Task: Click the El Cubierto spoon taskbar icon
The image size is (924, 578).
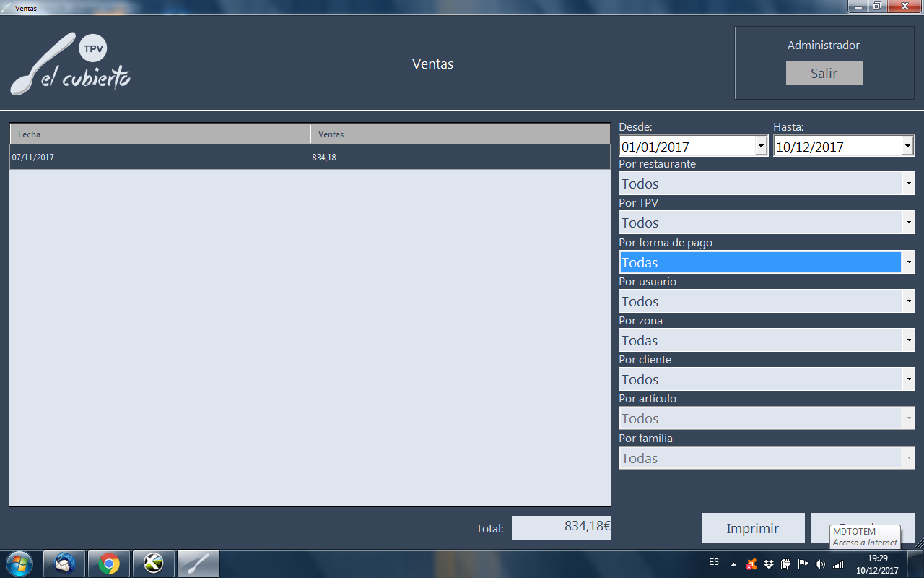Action: [x=198, y=563]
